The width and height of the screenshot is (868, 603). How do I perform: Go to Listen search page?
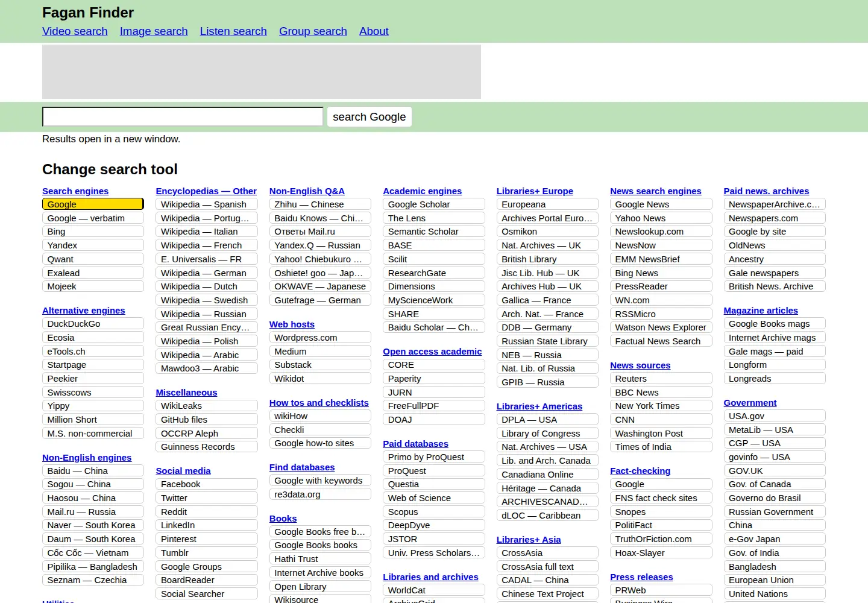[x=233, y=31]
